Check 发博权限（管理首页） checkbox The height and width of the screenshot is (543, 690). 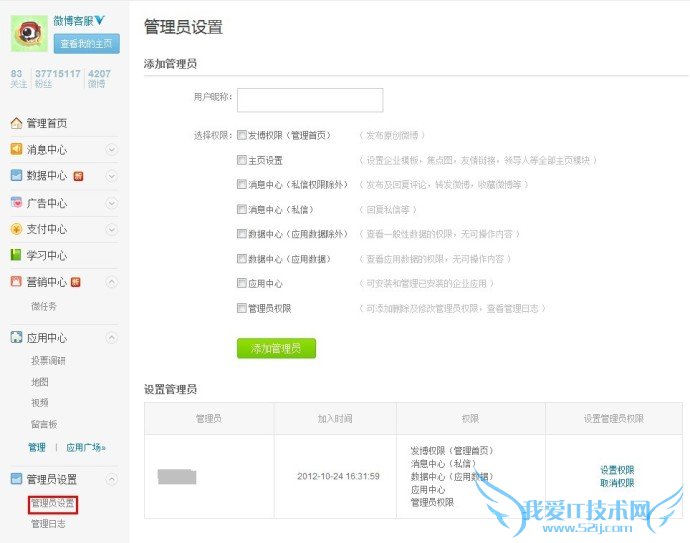[x=242, y=135]
